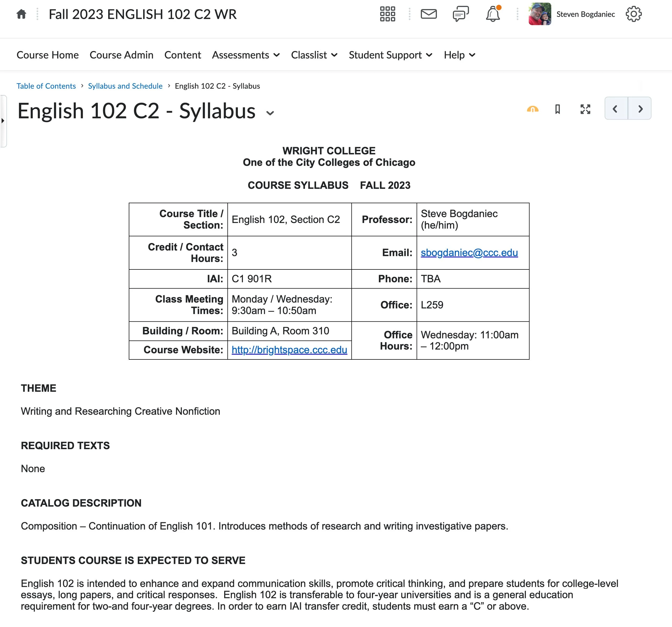This screenshot has height=627, width=672.
Task: Open the update alerts bell icon
Action: [x=492, y=14]
